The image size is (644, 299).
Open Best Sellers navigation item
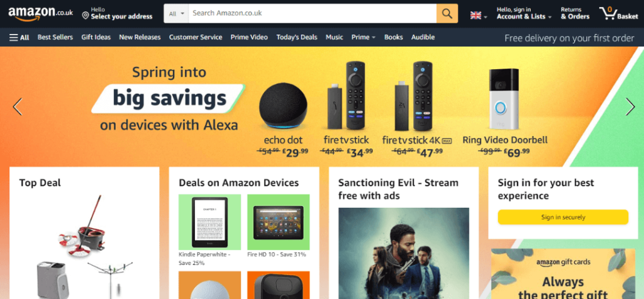click(55, 37)
